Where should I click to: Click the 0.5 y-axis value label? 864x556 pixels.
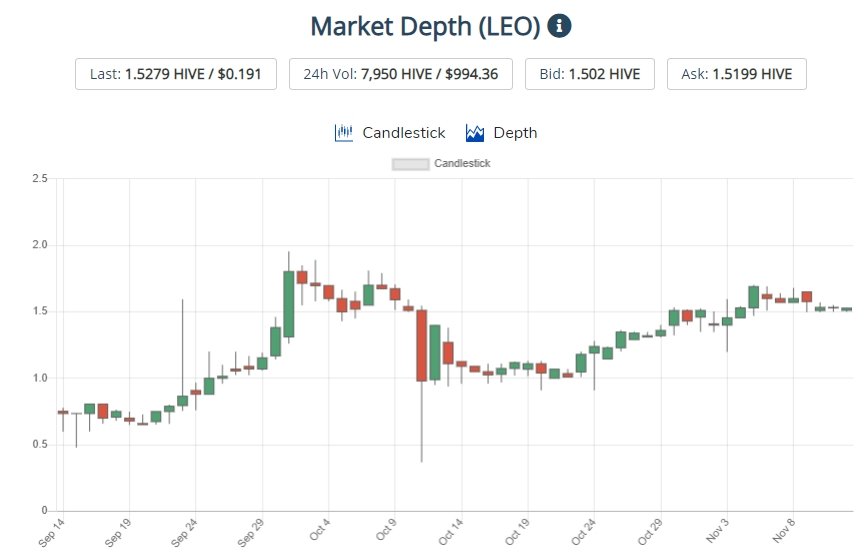tap(39, 445)
